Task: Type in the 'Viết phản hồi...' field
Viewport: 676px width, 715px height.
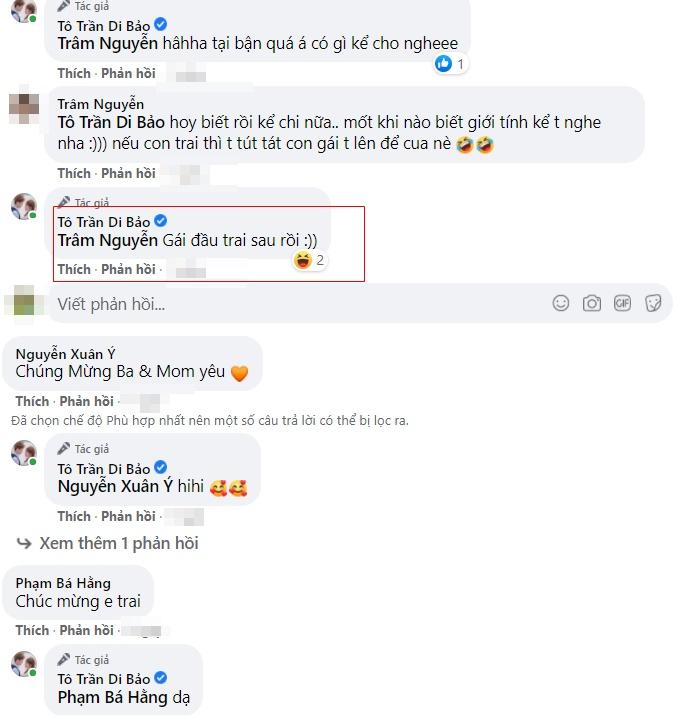Action: pyautogui.click(x=300, y=303)
